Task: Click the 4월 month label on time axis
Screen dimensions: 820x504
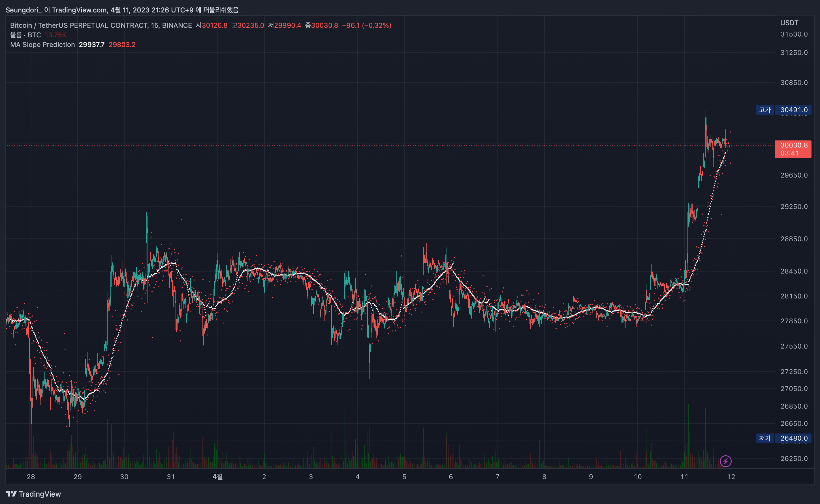Action: click(218, 477)
